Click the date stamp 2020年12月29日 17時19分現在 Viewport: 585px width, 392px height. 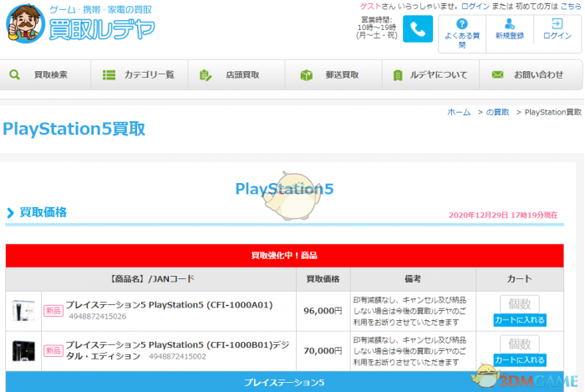[503, 215]
